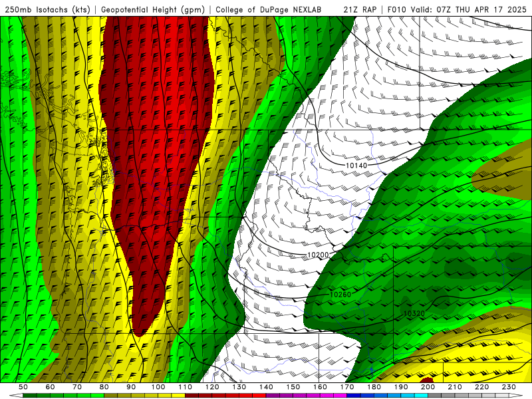This screenshot has width=532, height=399.
Task: Click the 80 value on the color scale
Action: coord(104,387)
